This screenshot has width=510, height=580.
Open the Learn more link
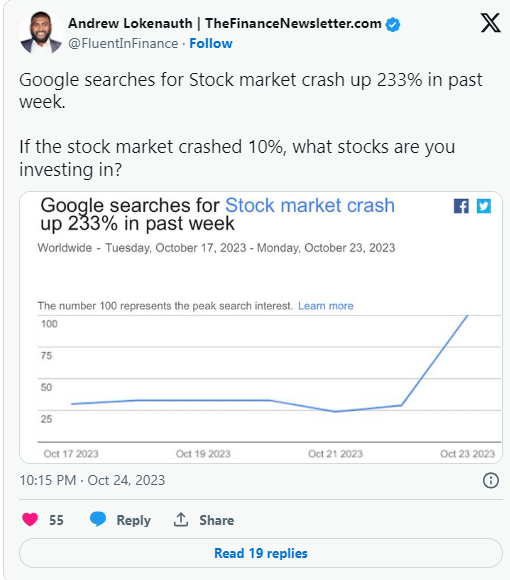click(x=325, y=306)
